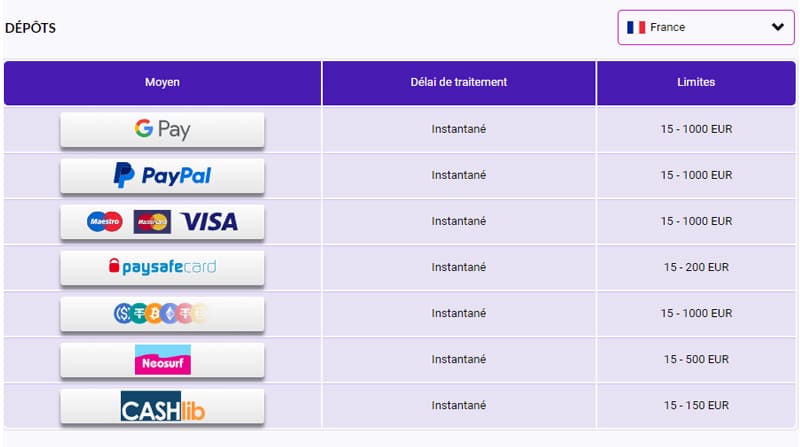Click Instantané in the PayPal row
The image size is (800, 447).
point(459,175)
